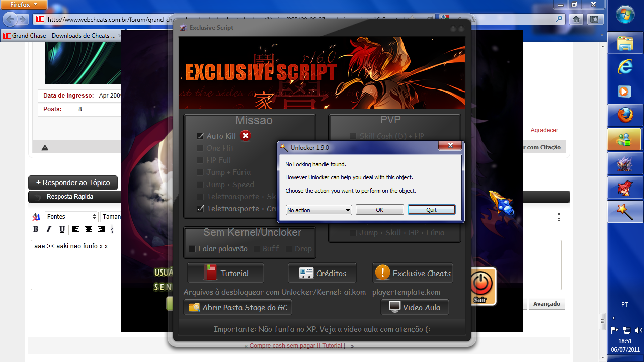Click the red X icon beside Auto Kill
This screenshot has width=644, height=362.
(245, 136)
